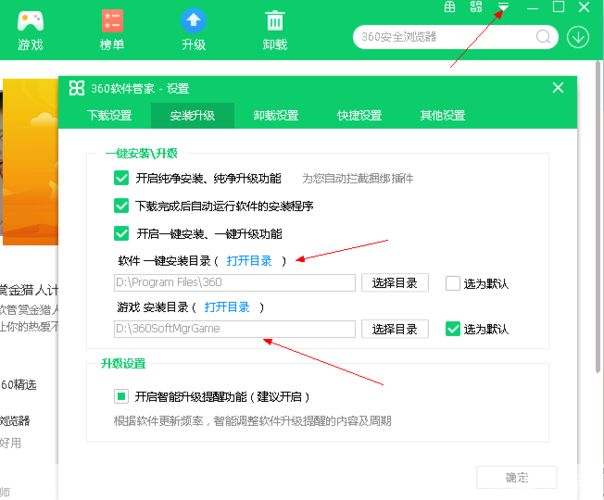Viewport: 604px width, 500px height.
Task: Toggle 开启纯净安装、纯净升级功能 checkbox
Action: 121,178
